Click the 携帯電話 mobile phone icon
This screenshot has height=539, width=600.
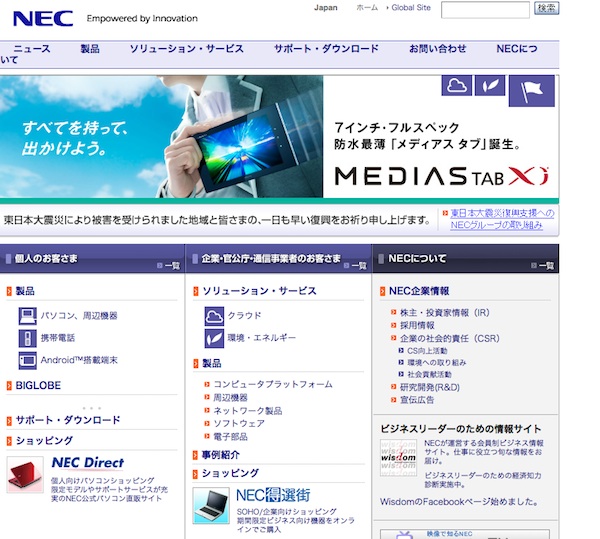pyautogui.click(x=27, y=338)
